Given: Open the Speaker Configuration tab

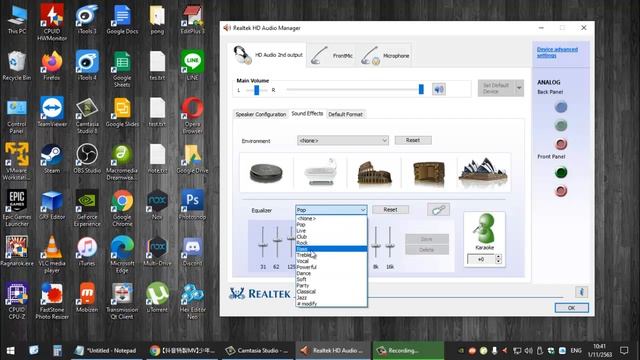Looking at the screenshot, I should pyautogui.click(x=261, y=114).
